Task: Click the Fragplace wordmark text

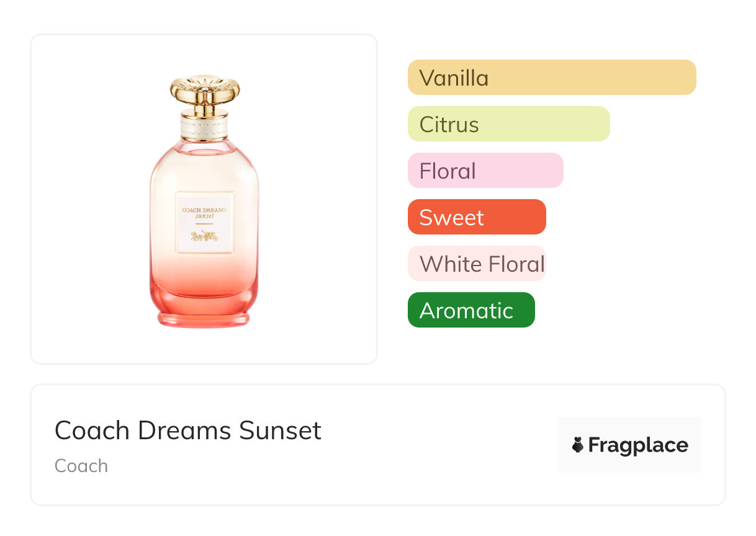Action: 637,445
